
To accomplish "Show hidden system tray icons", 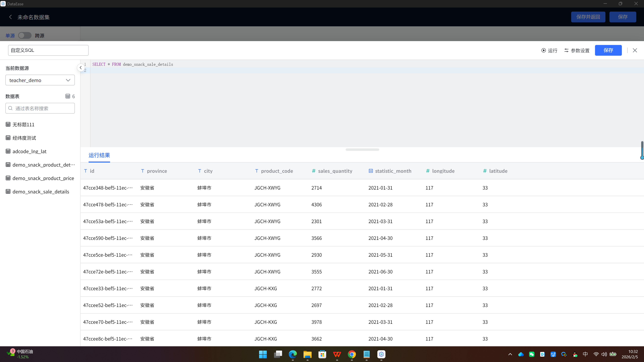I will click(x=510, y=354).
